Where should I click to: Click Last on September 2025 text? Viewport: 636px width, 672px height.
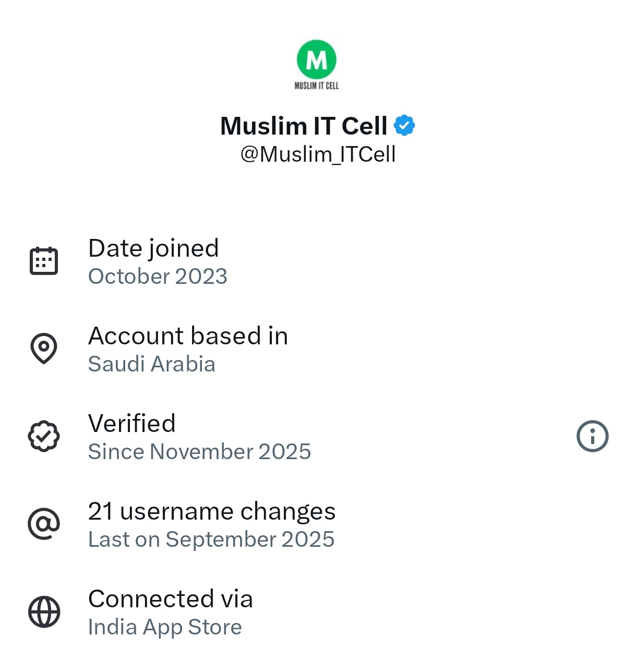click(x=211, y=539)
